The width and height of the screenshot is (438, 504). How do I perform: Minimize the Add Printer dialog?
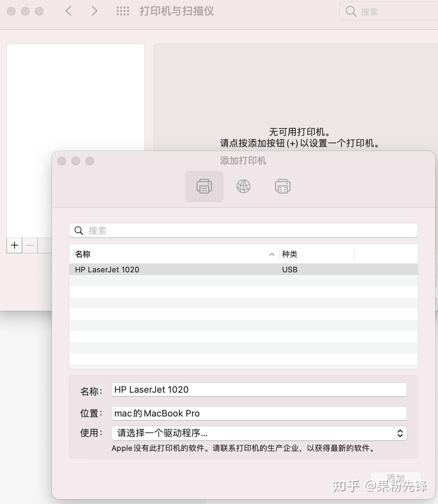pyautogui.click(x=76, y=161)
